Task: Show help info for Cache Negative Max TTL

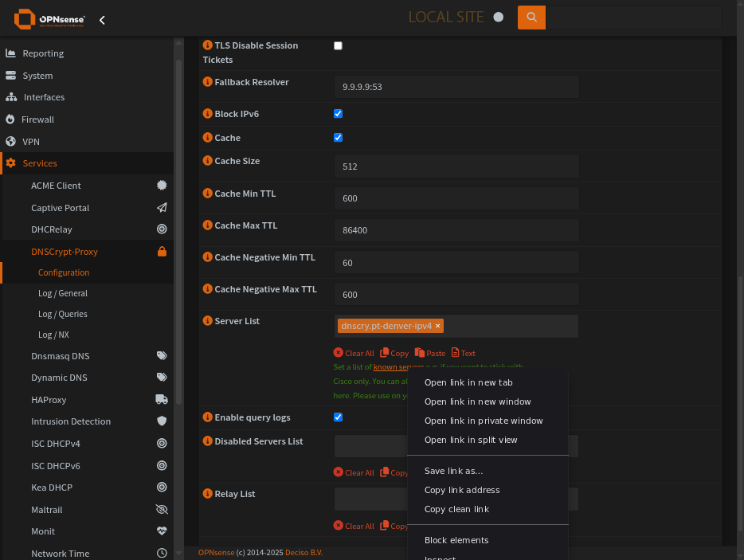Action: tap(207, 288)
